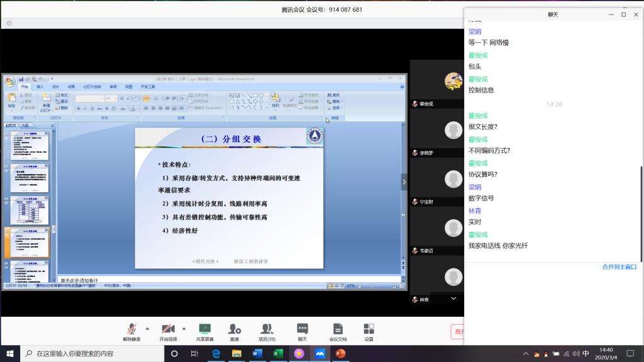Screen dimensions: 644x362
Task: Open PowerPoint from the Windows taskbar
Action: coord(340,353)
